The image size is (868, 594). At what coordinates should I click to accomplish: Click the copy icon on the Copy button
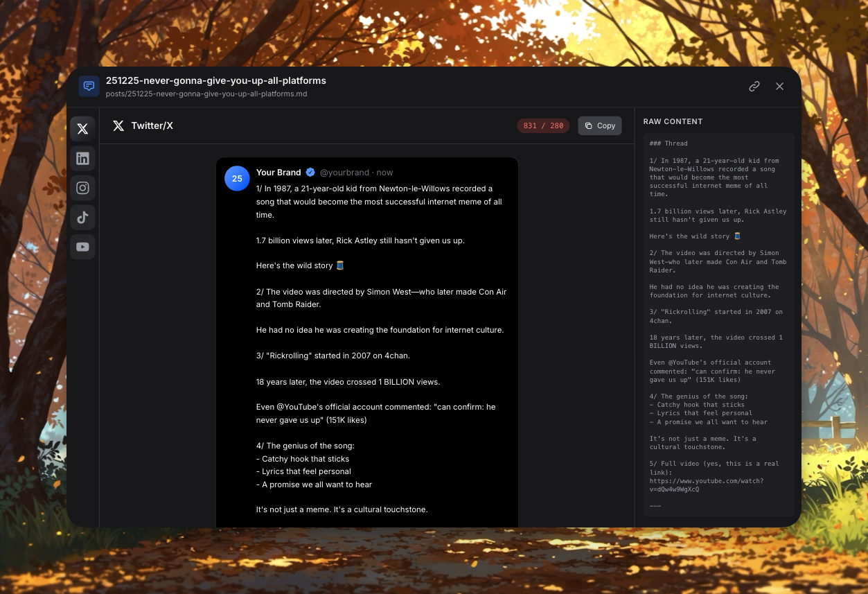587,125
